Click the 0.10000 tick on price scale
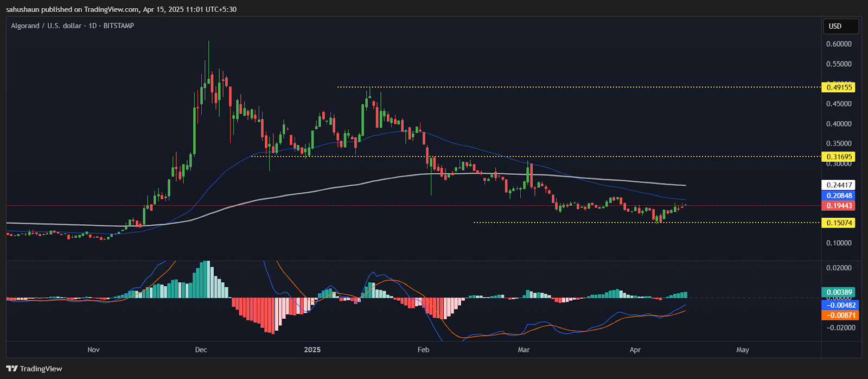This screenshot has height=379, width=868. 839,243
